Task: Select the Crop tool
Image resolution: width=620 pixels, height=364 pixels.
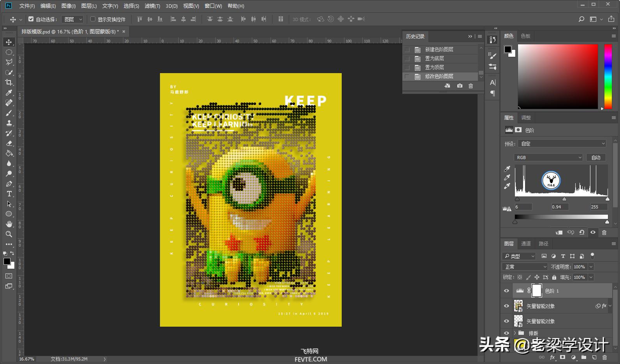Action: tap(9, 82)
